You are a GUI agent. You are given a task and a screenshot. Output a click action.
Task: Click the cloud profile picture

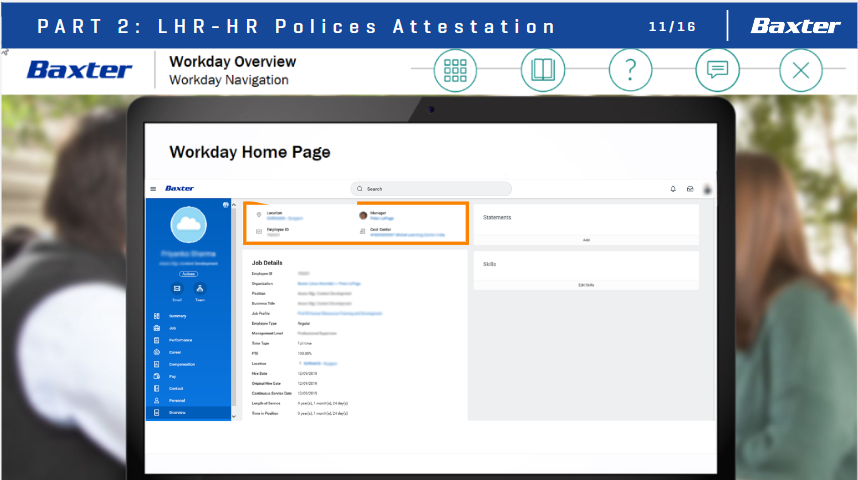point(189,224)
